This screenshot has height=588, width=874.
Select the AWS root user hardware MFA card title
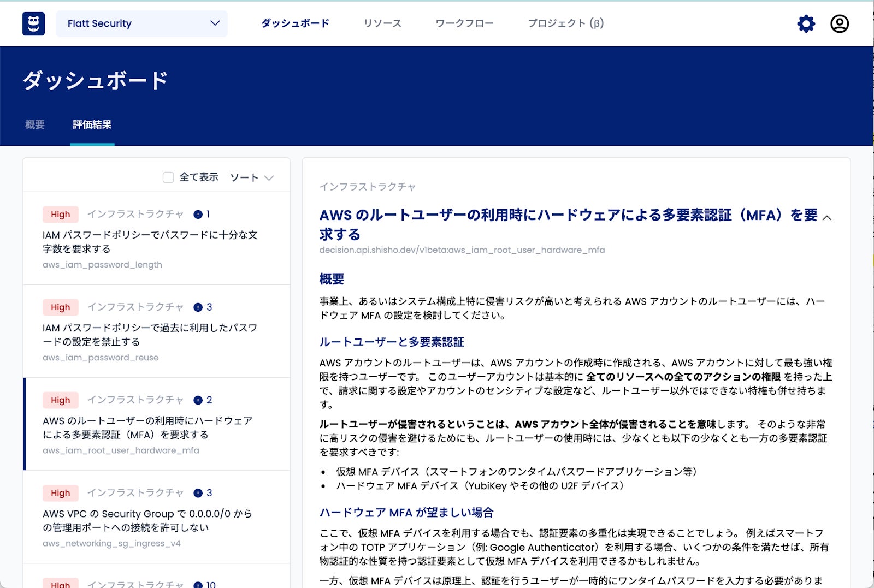[x=147, y=427]
